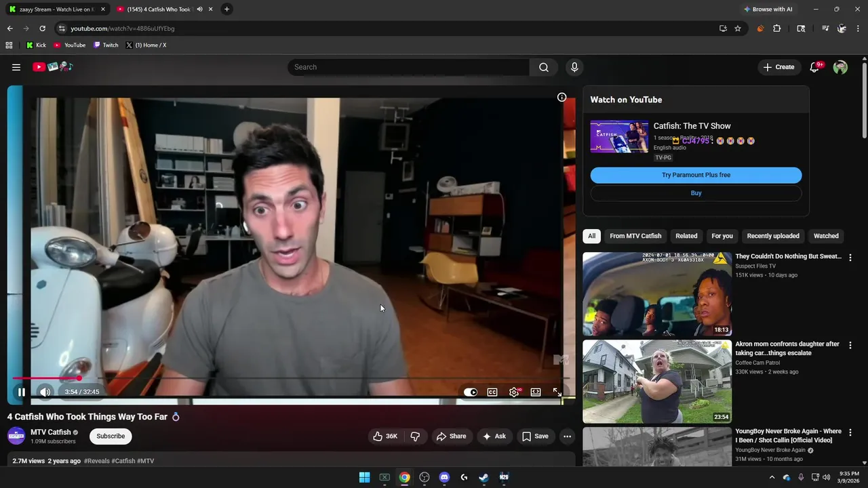Open the Catfish: The TV Show thumbnail
The image size is (868, 488).
coord(619,136)
